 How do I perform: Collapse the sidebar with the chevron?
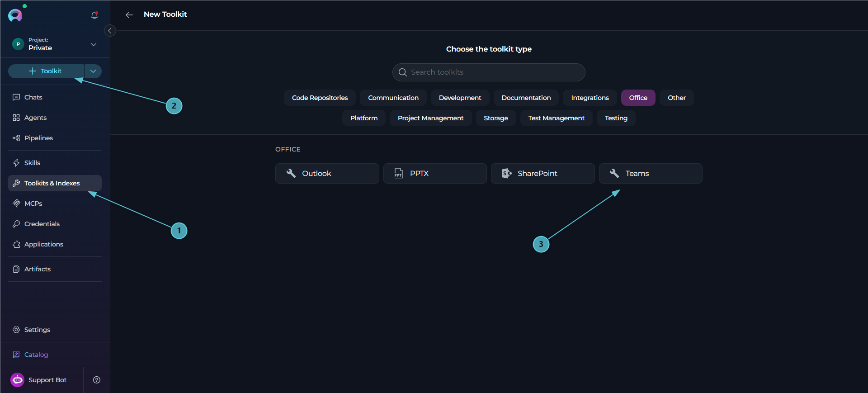(x=110, y=31)
